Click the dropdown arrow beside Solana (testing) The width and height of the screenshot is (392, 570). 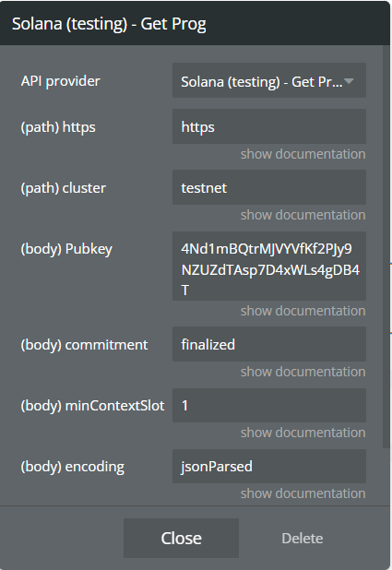pyautogui.click(x=349, y=81)
